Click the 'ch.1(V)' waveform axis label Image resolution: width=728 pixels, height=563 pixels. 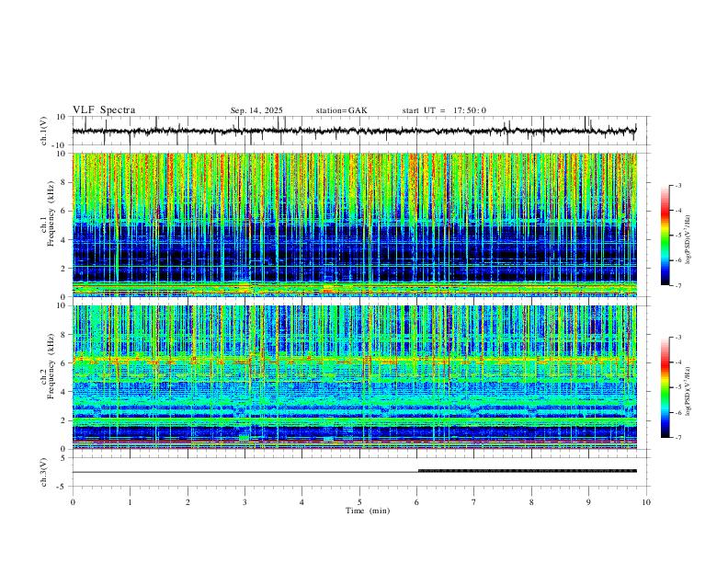click(44, 131)
